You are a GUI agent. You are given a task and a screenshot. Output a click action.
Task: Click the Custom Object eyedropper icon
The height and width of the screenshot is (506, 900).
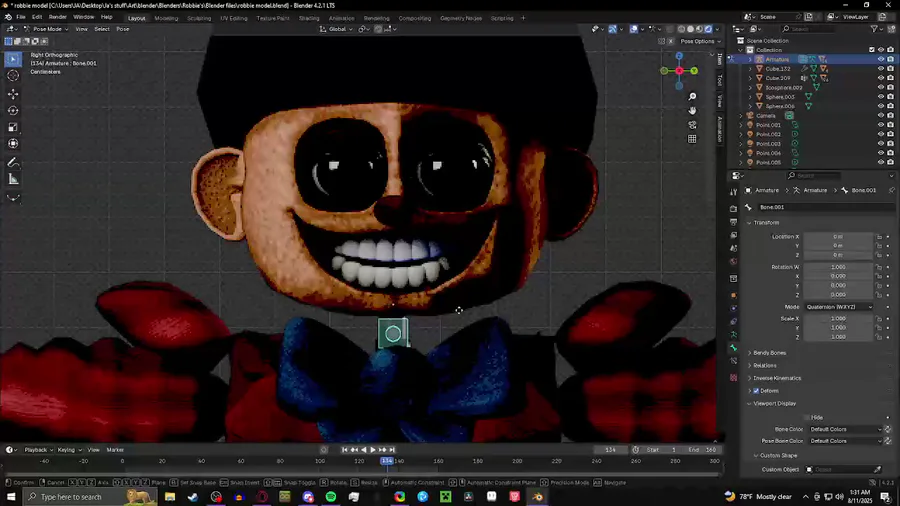point(878,469)
